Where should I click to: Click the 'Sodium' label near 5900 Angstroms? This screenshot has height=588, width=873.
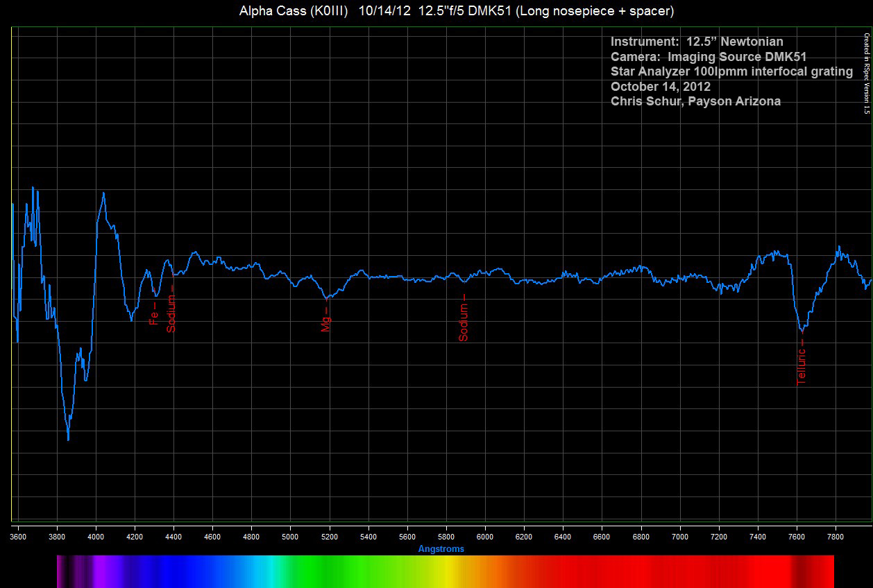pos(464,322)
